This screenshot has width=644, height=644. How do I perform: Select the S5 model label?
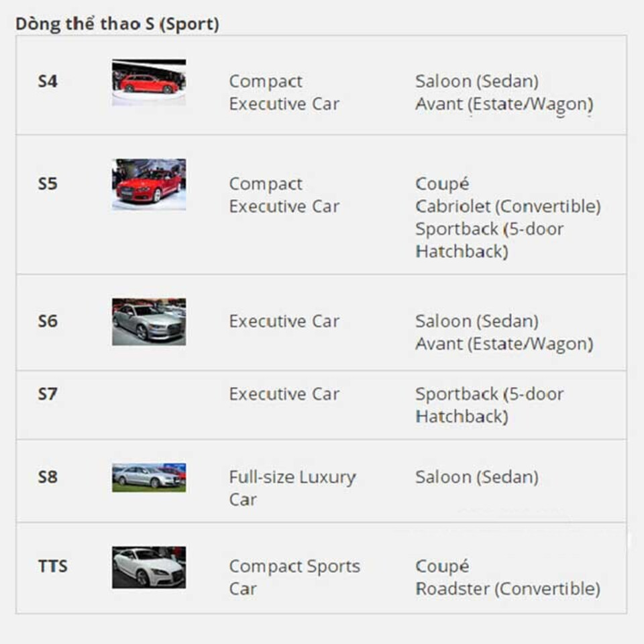[48, 184]
